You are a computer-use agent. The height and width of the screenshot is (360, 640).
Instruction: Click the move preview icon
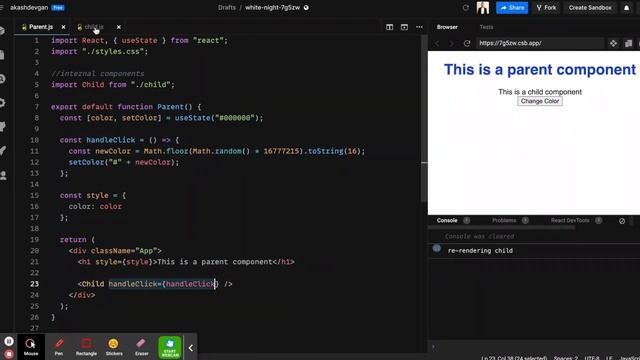coord(613,43)
